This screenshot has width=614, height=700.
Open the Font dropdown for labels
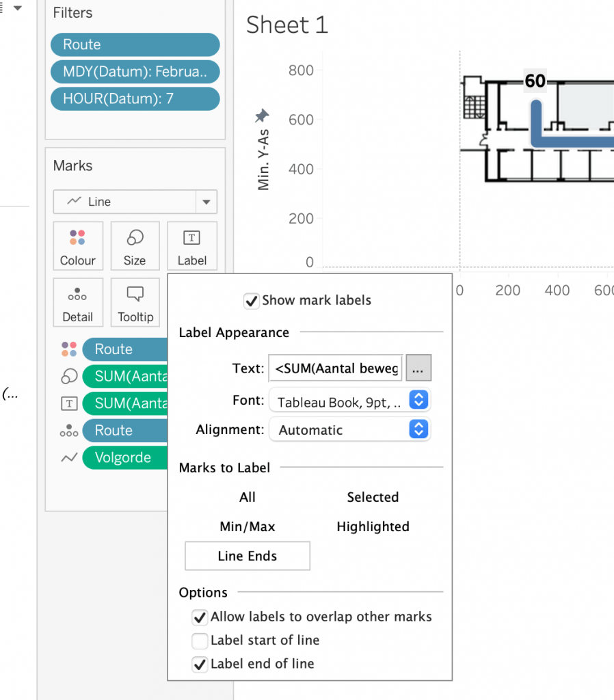point(349,401)
